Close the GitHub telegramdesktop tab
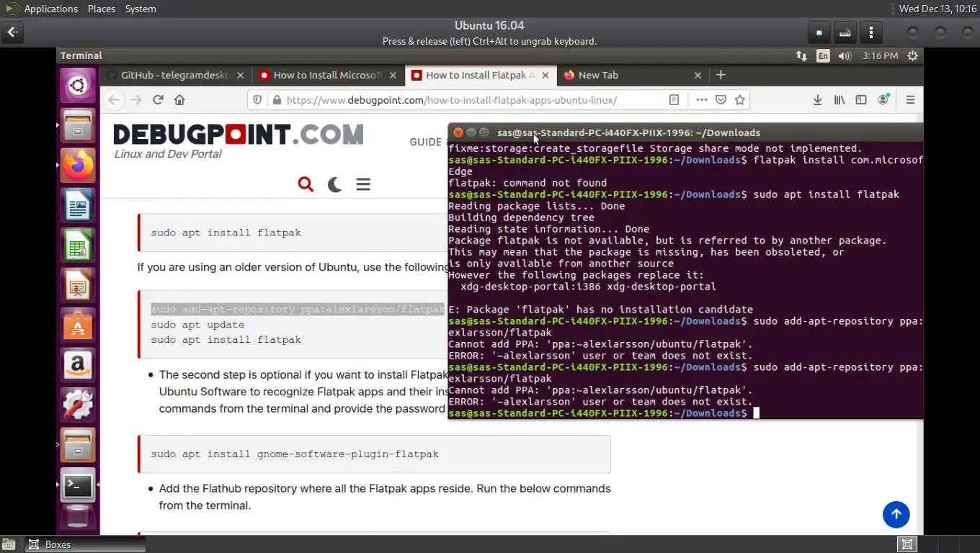The image size is (980, 553). point(241,75)
